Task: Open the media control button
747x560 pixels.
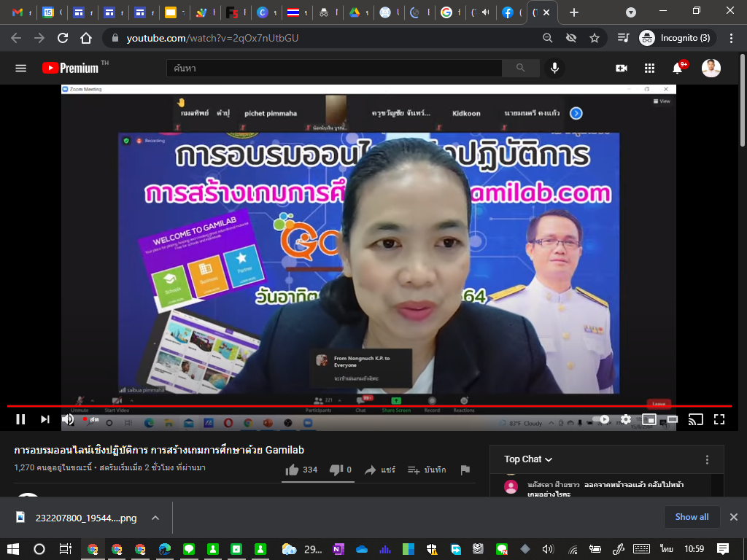Action: [623, 38]
